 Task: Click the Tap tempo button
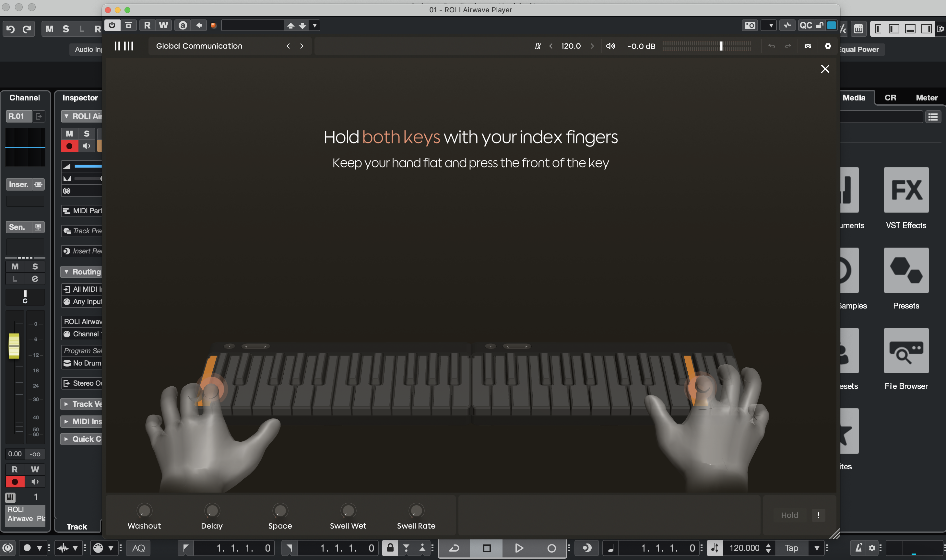pos(791,548)
